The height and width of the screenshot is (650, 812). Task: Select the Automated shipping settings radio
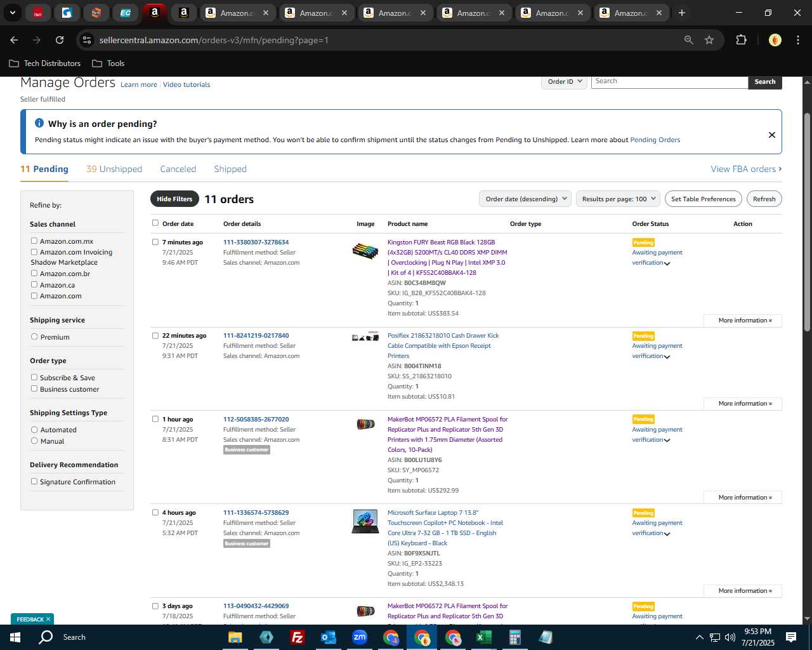tap(34, 429)
